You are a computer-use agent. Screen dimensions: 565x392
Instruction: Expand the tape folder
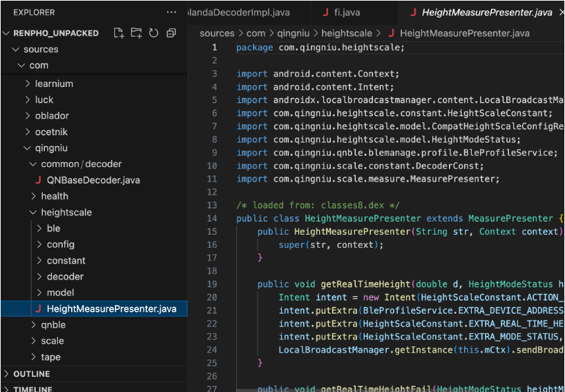pyautogui.click(x=50, y=357)
